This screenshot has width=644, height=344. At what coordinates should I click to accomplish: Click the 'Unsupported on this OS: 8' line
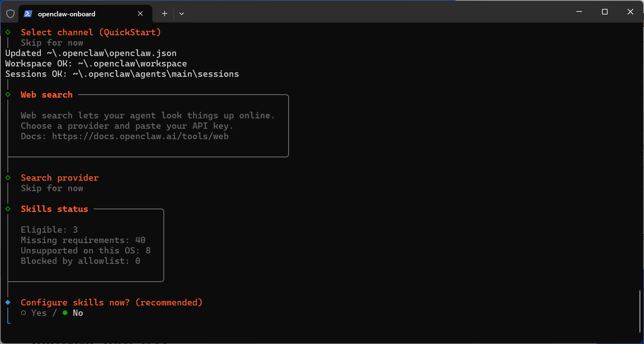pyautogui.click(x=86, y=250)
